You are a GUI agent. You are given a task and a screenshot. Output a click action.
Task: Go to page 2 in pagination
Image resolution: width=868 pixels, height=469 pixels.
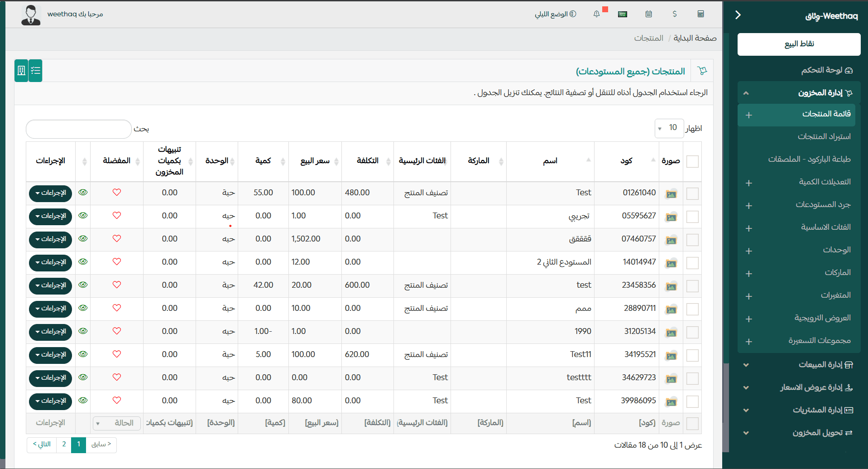[x=64, y=445]
